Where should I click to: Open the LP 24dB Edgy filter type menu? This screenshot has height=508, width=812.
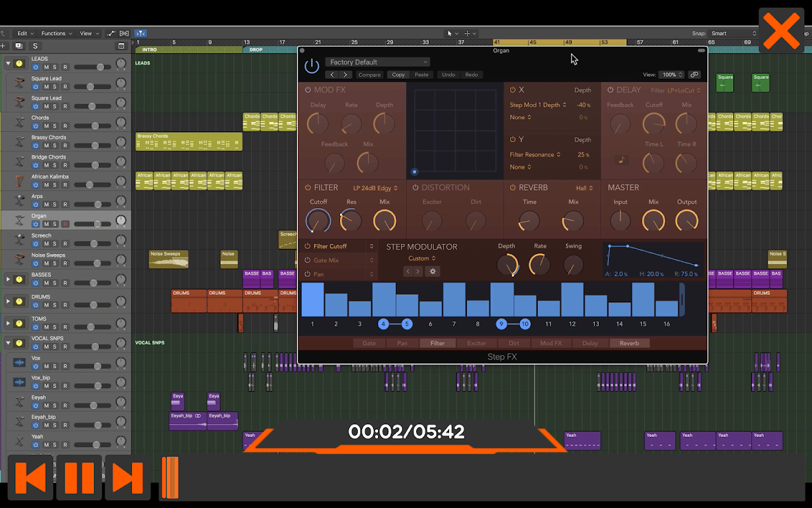(375, 188)
